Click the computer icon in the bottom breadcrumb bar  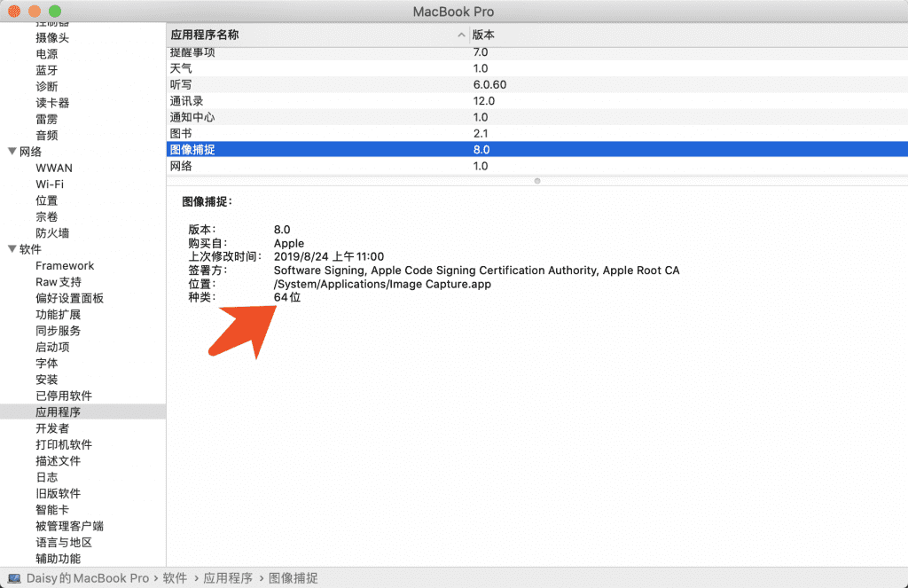(x=16, y=577)
